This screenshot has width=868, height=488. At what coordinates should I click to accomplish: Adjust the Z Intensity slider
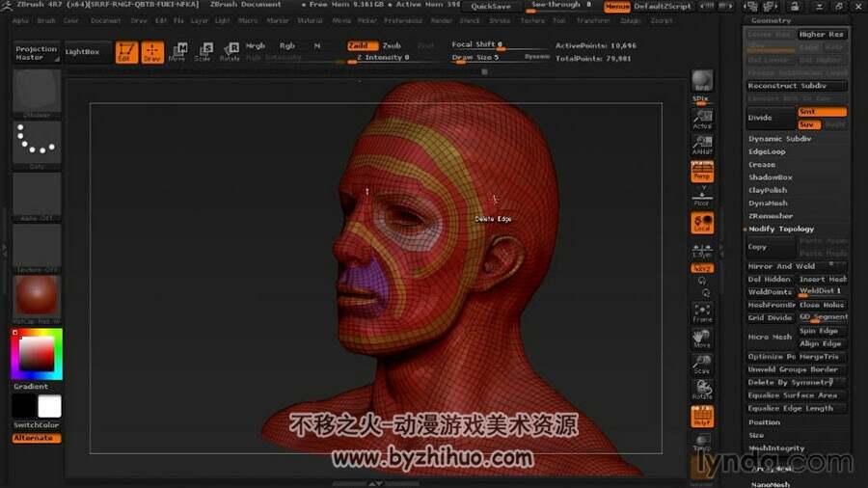click(x=383, y=58)
